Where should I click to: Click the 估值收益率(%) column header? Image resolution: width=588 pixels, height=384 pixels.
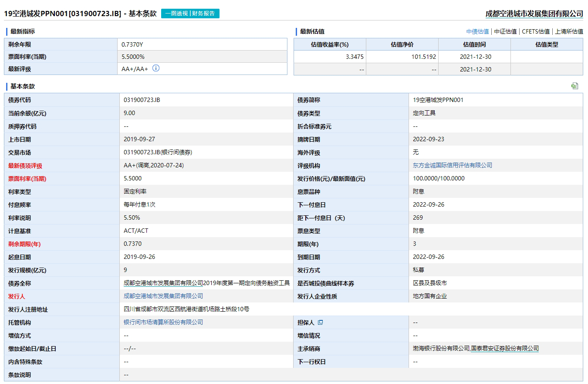coord(330,44)
